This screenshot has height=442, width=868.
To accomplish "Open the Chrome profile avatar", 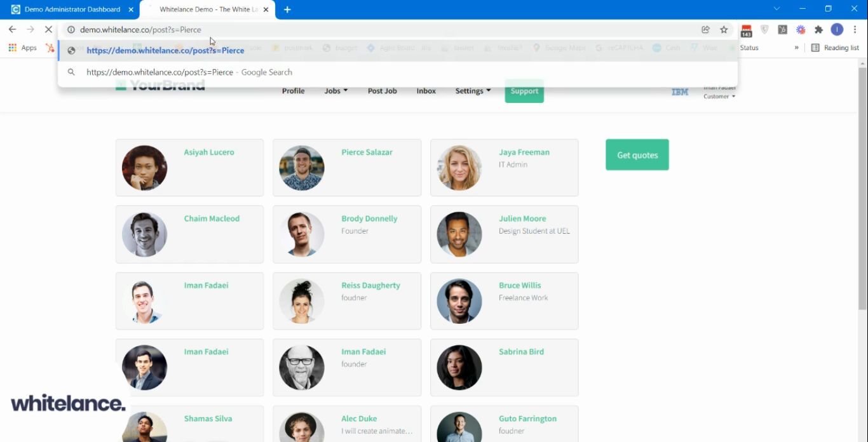I will [x=837, y=30].
